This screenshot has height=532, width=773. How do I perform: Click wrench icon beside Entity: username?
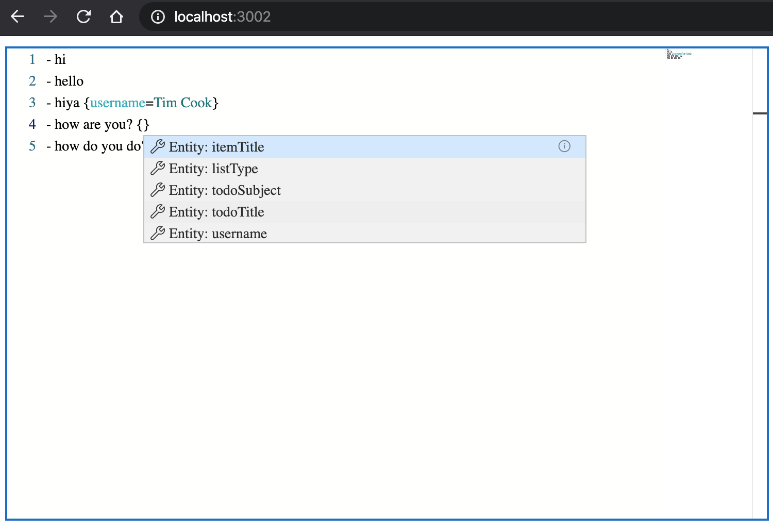(x=158, y=234)
